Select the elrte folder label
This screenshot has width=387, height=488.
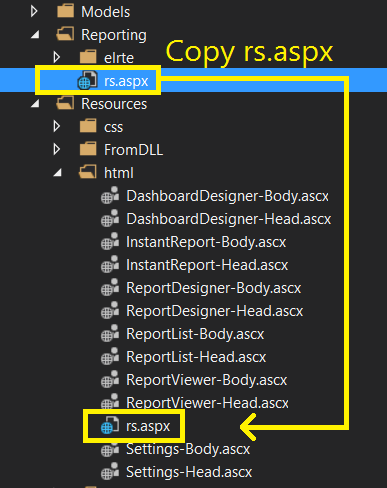(x=119, y=58)
